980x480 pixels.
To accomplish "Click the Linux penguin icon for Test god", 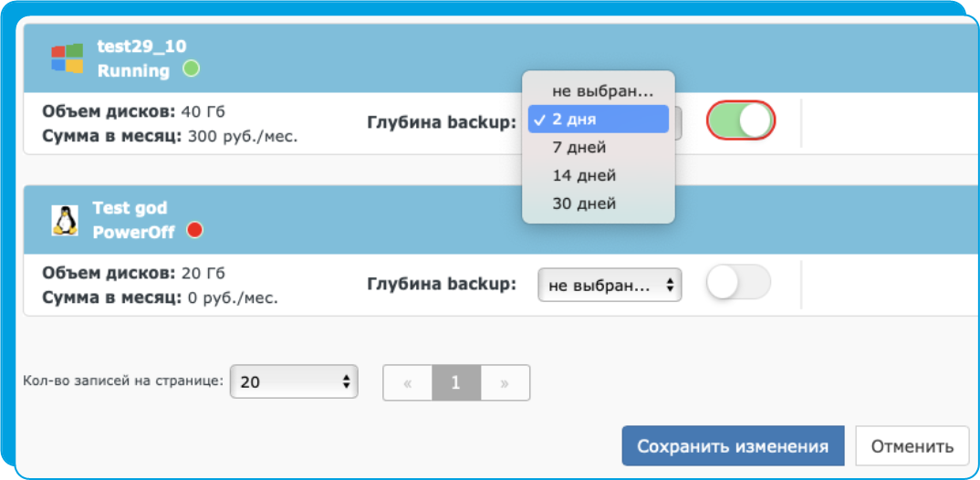I will (65, 221).
